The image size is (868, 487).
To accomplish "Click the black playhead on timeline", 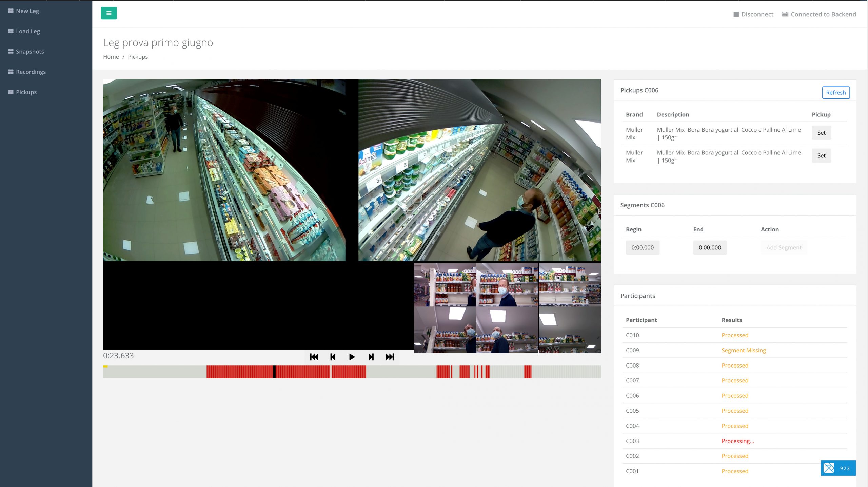I will pos(274,372).
